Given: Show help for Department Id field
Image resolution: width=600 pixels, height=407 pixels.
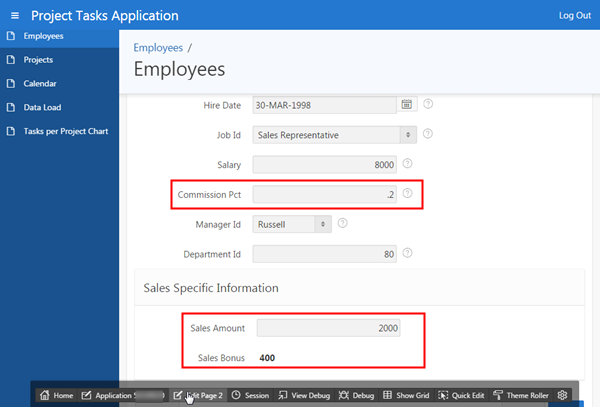Looking at the screenshot, I should (408, 253).
